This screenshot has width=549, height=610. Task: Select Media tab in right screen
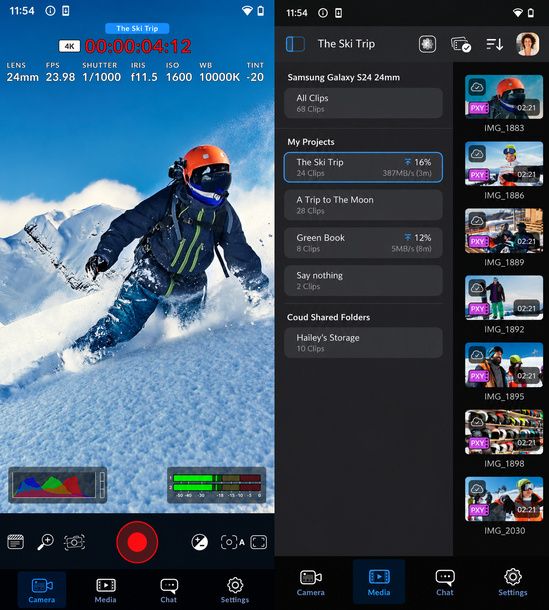[379, 582]
